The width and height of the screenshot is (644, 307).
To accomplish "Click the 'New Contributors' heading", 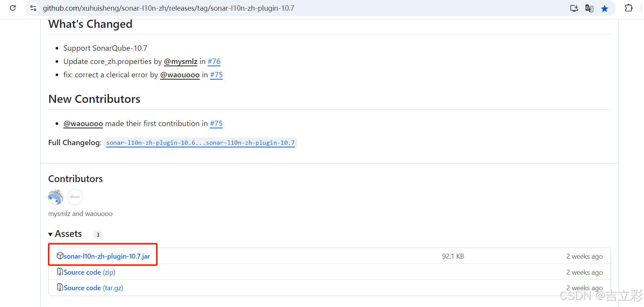I will point(94,99).
